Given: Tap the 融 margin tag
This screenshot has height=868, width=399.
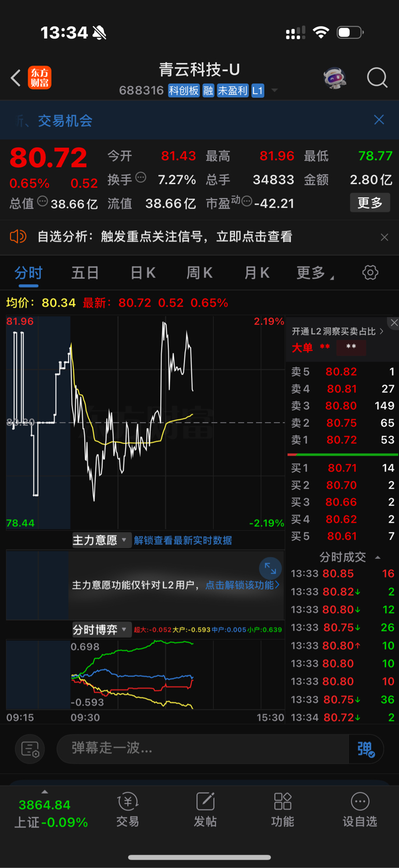Looking at the screenshot, I should [x=208, y=90].
